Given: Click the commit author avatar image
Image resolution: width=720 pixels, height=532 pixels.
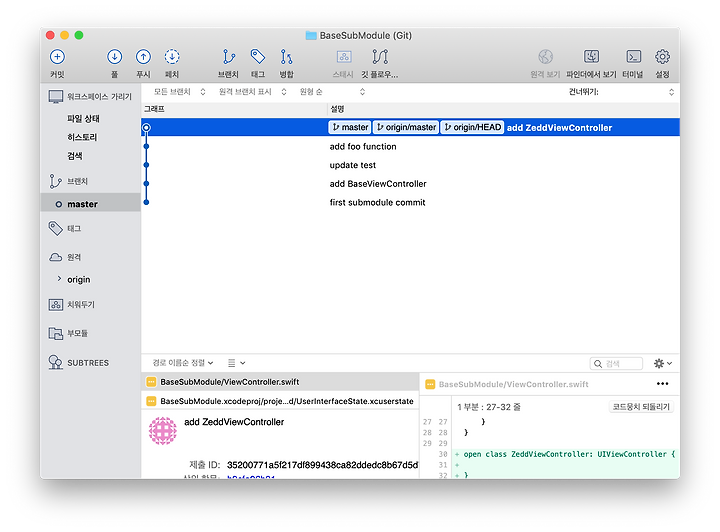Looking at the screenshot, I should point(163,431).
